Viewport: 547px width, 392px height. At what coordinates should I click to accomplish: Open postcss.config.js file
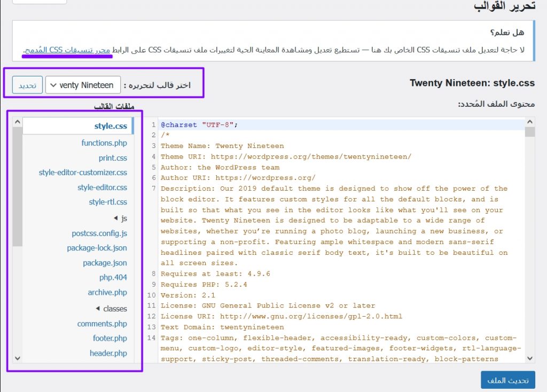click(99, 233)
